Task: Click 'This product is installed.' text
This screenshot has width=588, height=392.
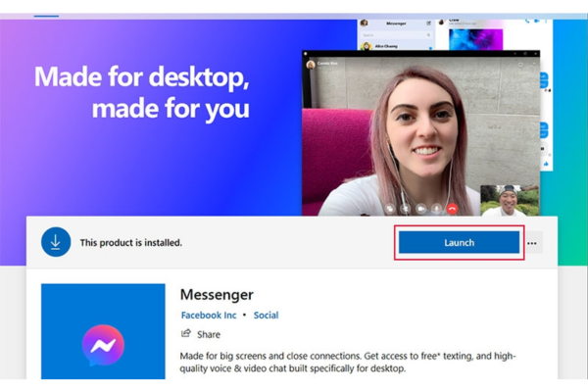Action: (x=131, y=243)
